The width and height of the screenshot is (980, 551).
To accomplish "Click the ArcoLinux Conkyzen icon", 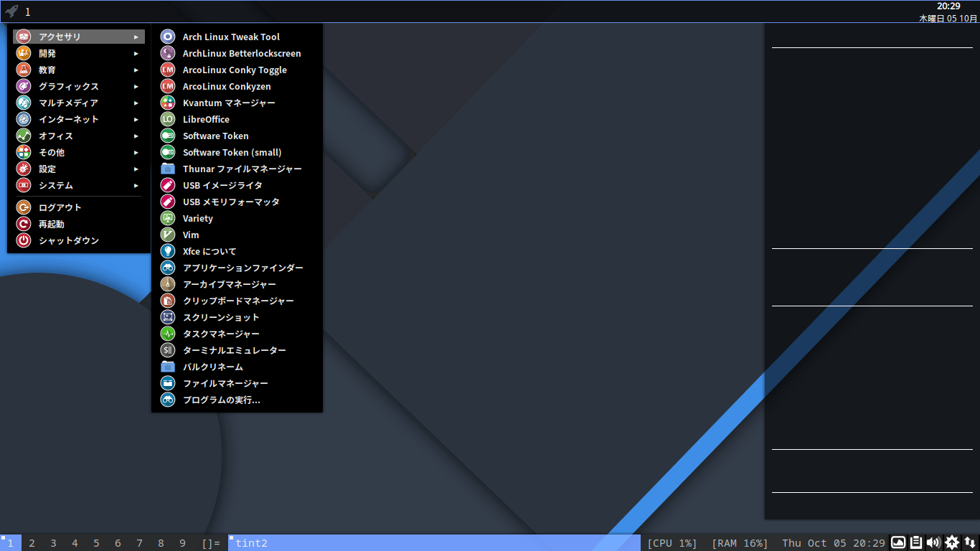I will tap(168, 86).
